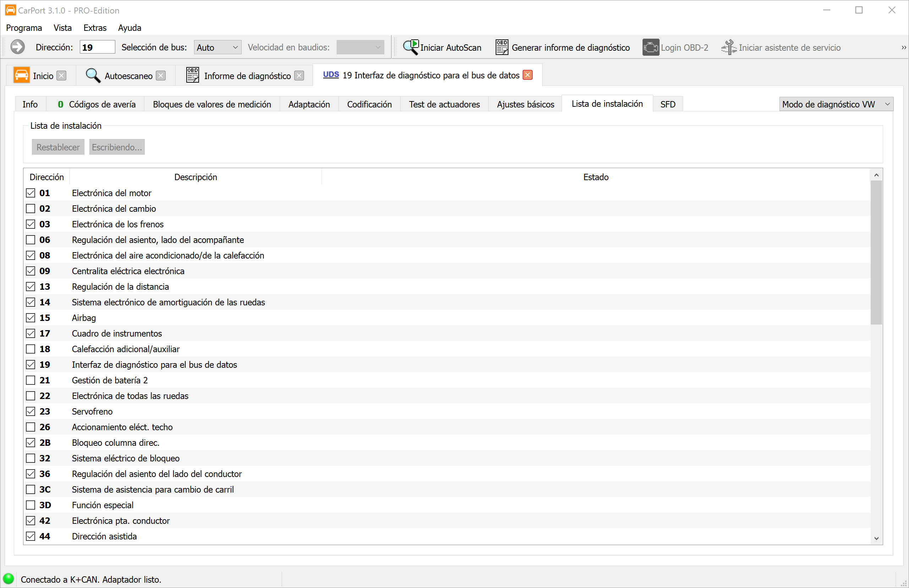Expand the toolbar overflow chevron

pos(904,48)
